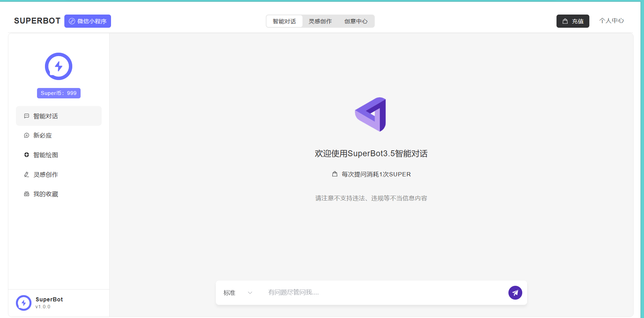
Task: Click the plus icon beside 智能绘图
Action: click(27, 155)
